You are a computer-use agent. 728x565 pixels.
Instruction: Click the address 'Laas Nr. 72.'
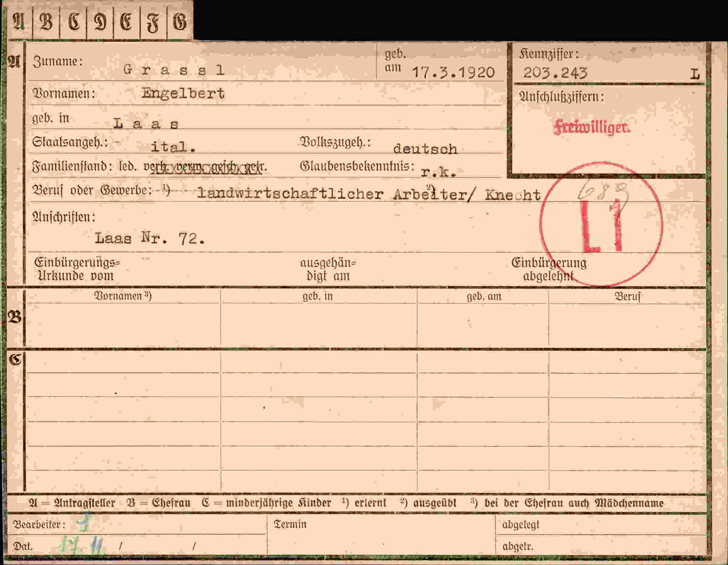(x=150, y=238)
